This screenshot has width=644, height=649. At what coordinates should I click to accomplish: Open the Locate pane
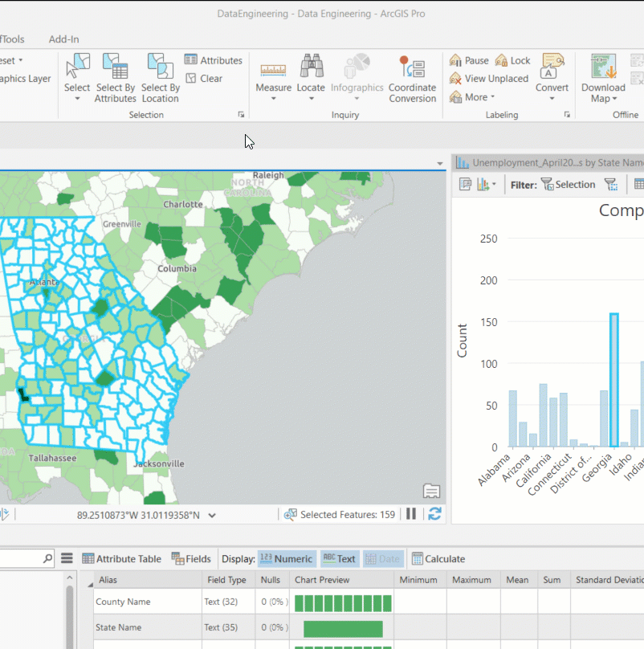(x=311, y=76)
